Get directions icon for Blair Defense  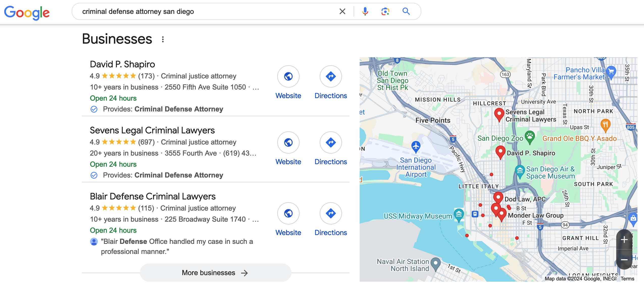pyautogui.click(x=331, y=213)
